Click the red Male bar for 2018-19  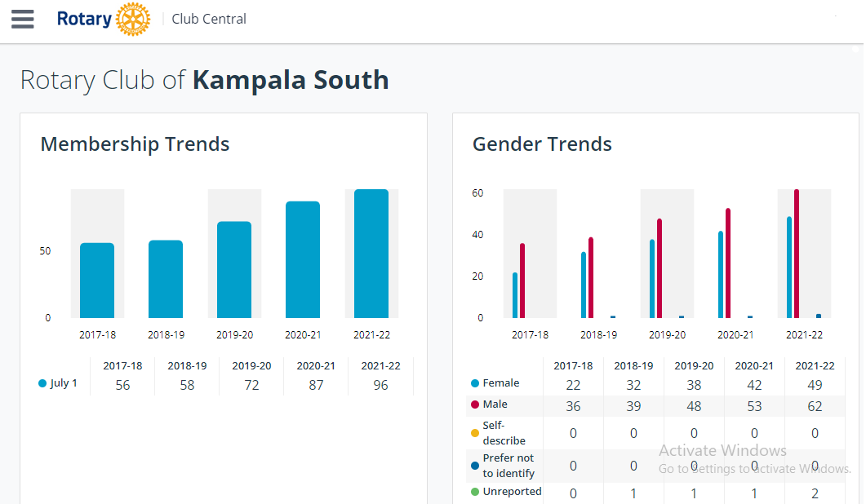click(591, 277)
